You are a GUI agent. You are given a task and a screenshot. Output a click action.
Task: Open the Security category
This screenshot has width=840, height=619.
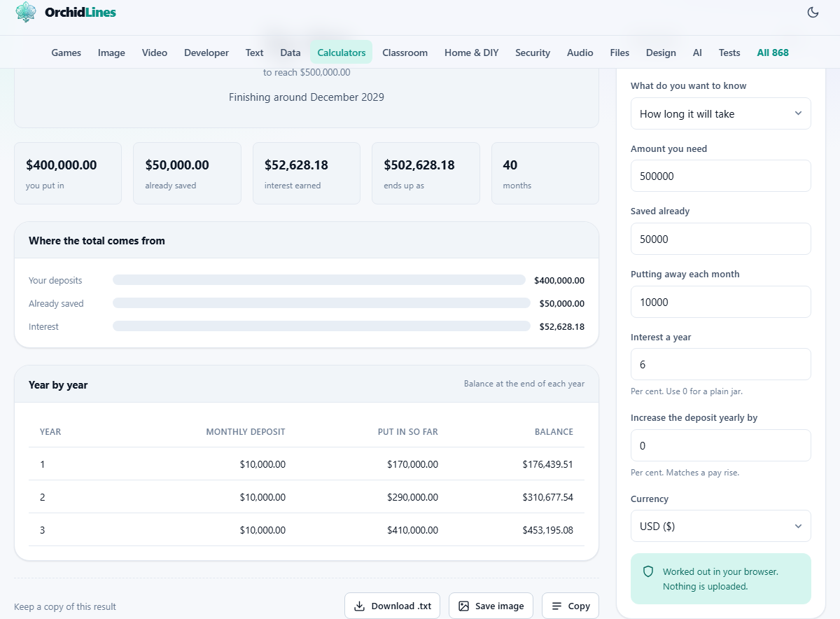point(533,53)
